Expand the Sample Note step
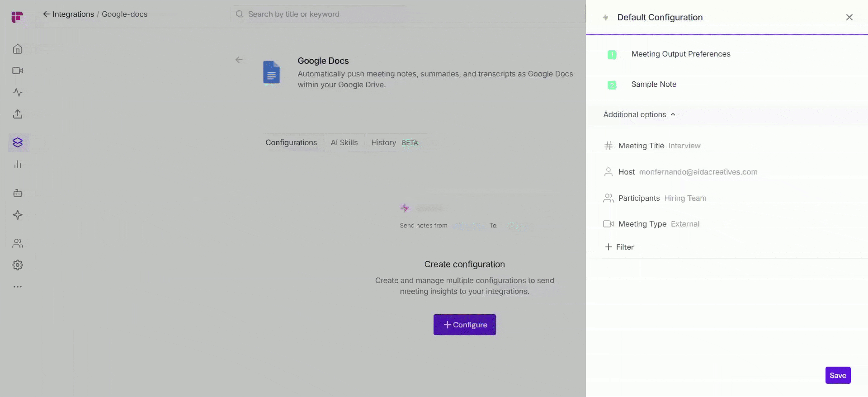This screenshot has width=868, height=397. [654, 85]
